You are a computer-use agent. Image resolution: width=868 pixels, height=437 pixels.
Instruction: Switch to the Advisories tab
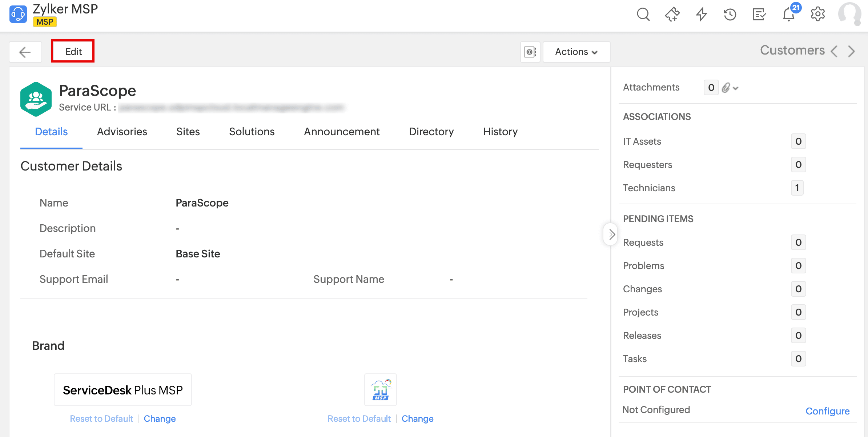(122, 132)
